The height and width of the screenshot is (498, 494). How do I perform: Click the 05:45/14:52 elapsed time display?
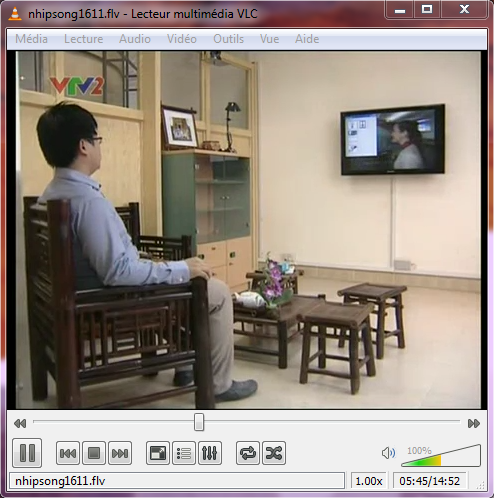pos(430,481)
